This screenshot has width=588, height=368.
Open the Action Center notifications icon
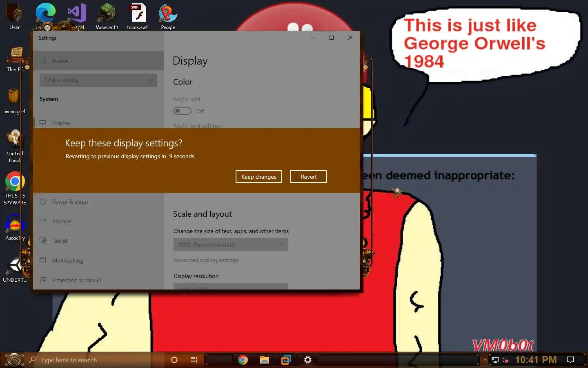pyautogui.click(x=570, y=360)
